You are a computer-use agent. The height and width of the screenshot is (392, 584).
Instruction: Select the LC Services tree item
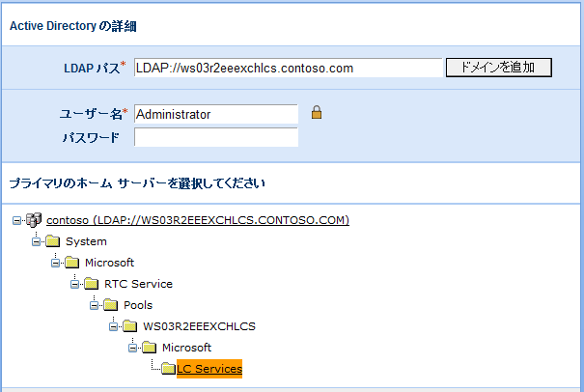pyautogui.click(x=209, y=369)
